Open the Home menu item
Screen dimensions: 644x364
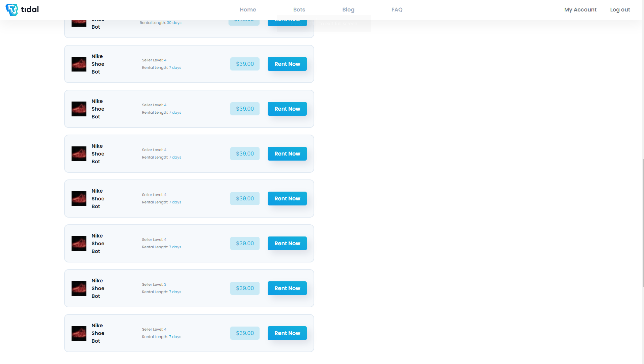[248, 9]
